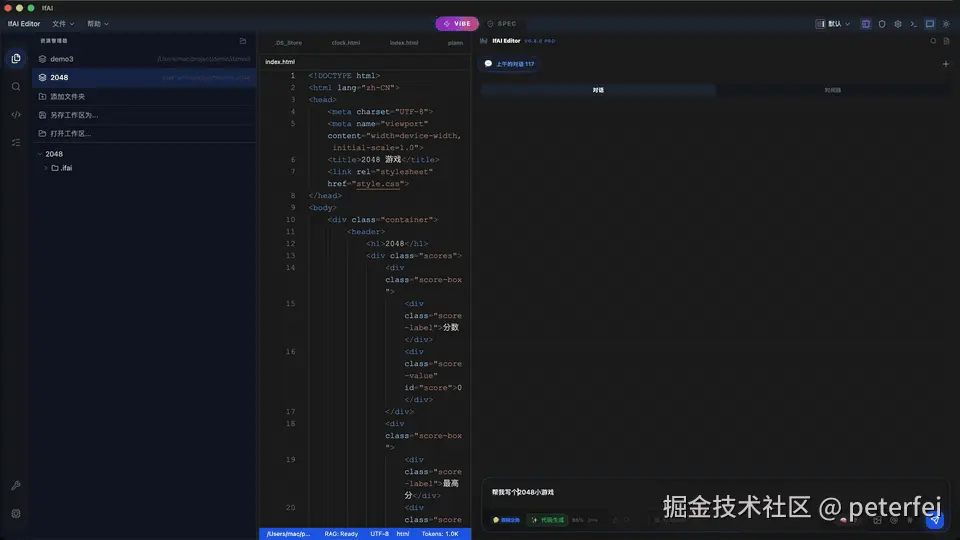Open the 默认 layout dropdown

(833, 24)
